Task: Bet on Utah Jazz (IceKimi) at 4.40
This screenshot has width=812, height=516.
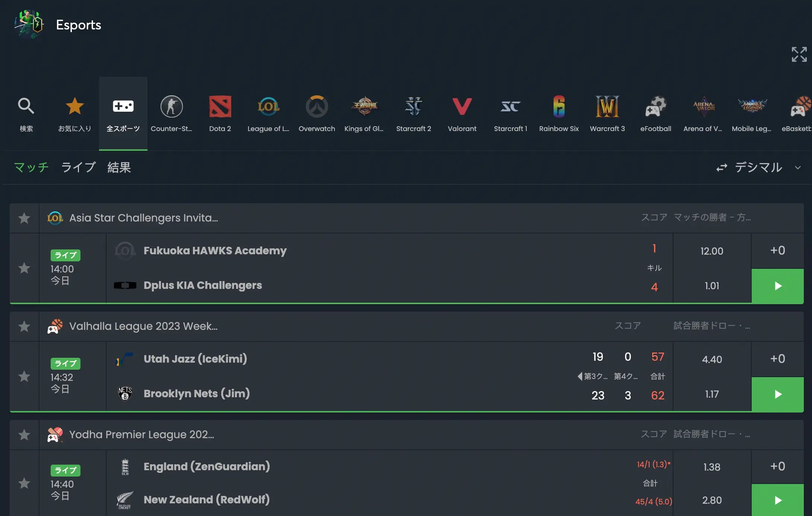Action: point(712,359)
